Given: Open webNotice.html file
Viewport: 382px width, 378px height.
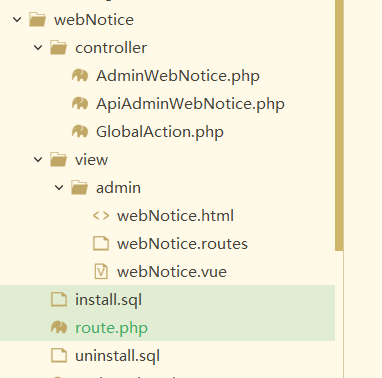Looking at the screenshot, I should click(x=175, y=216).
